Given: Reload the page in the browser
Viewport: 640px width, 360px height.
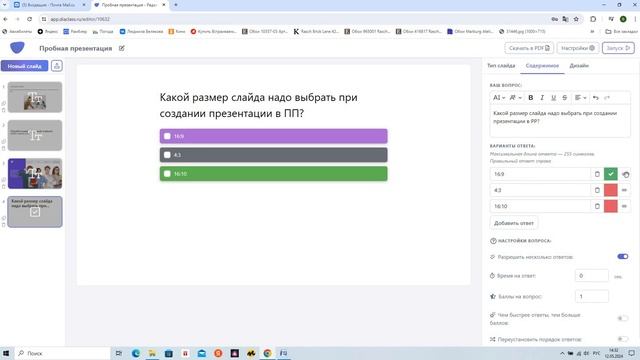Looking at the screenshot, I should click(x=29, y=19).
